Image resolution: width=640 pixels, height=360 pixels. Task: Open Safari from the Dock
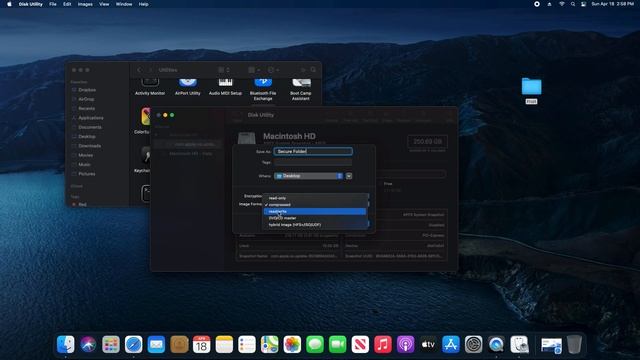133,345
